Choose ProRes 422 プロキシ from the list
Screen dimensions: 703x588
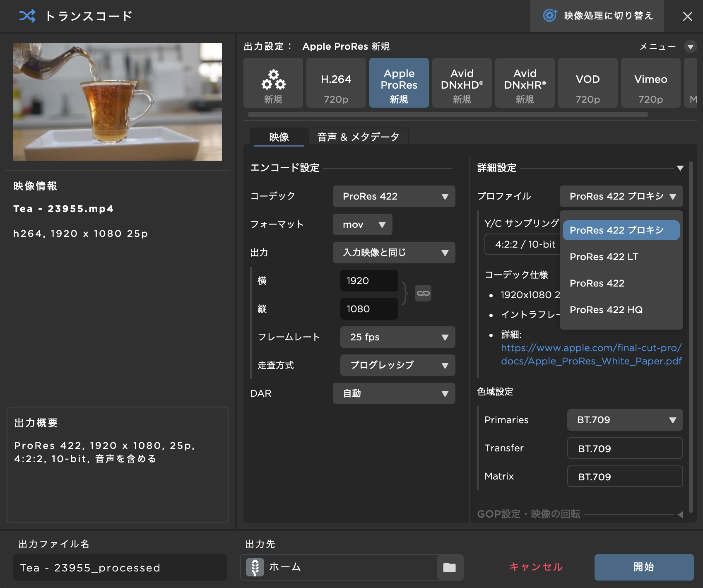coord(621,230)
